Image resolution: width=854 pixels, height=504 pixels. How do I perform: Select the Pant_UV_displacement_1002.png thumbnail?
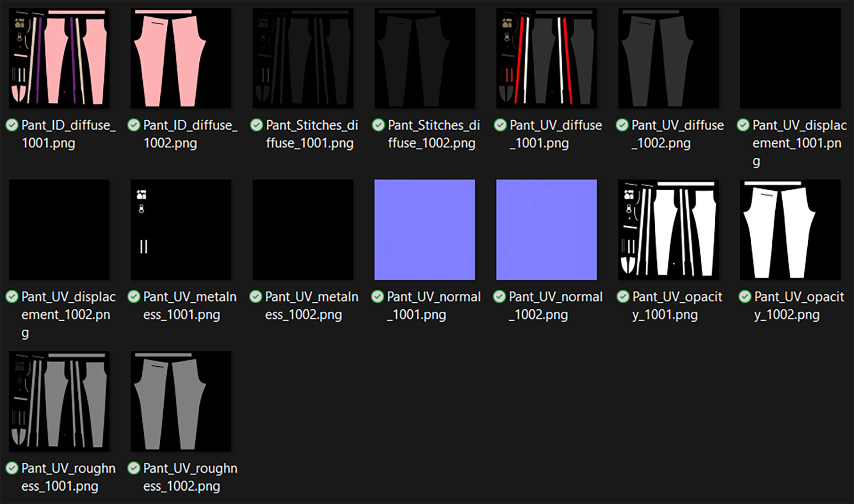point(59,230)
